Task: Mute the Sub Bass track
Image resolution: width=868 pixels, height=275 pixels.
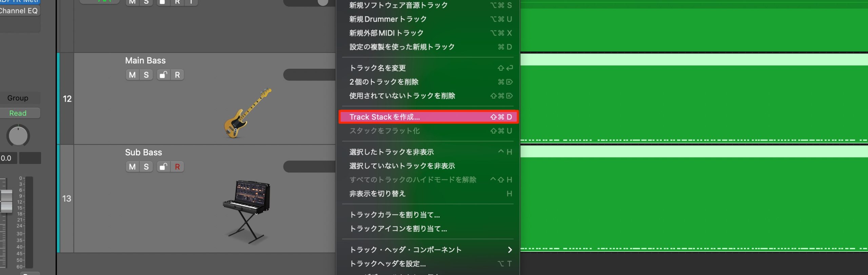Action: (132, 167)
